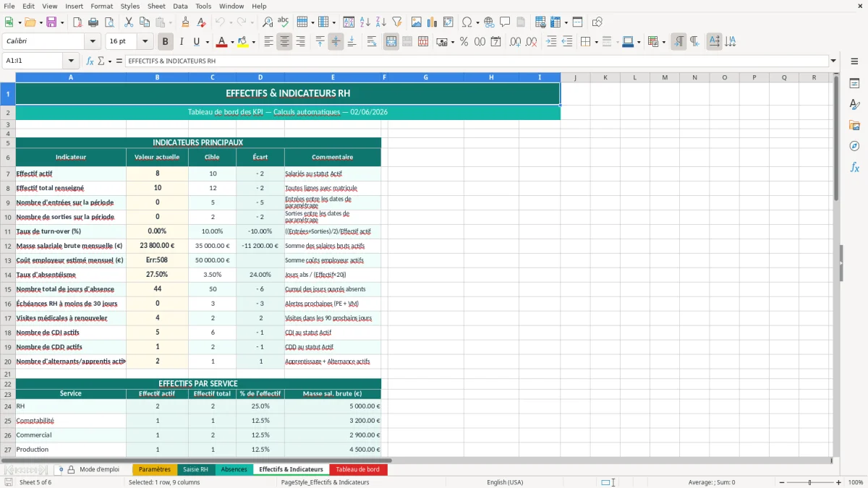Screen dimensions: 868x488
Task: Open the Data menu
Action: [180, 6]
